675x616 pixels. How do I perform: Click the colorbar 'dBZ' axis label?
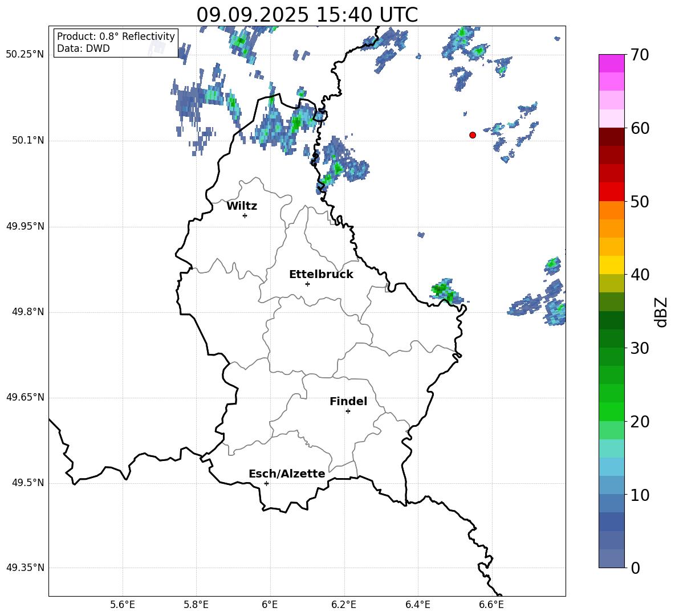pos(662,312)
